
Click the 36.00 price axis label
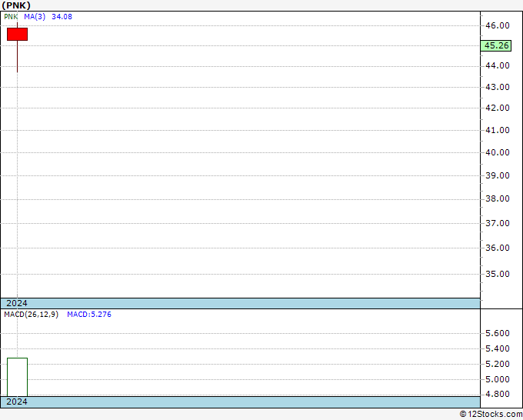(x=498, y=248)
